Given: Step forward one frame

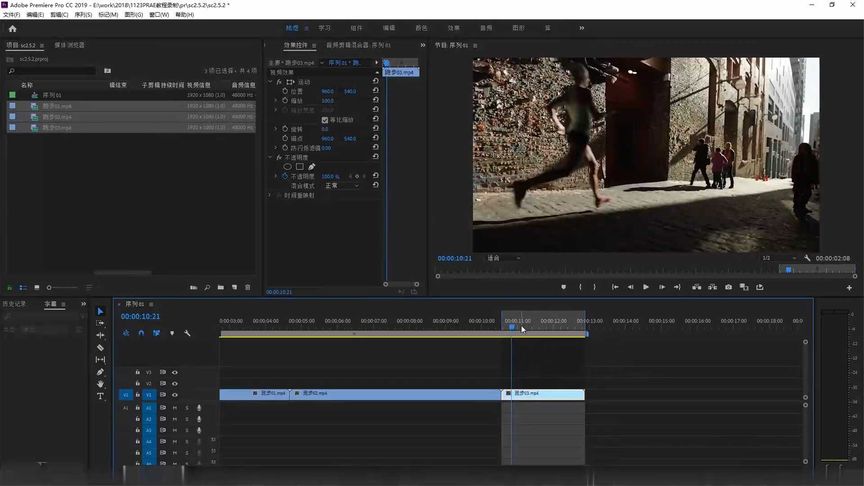Looking at the screenshot, I should (x=662, y=287).
